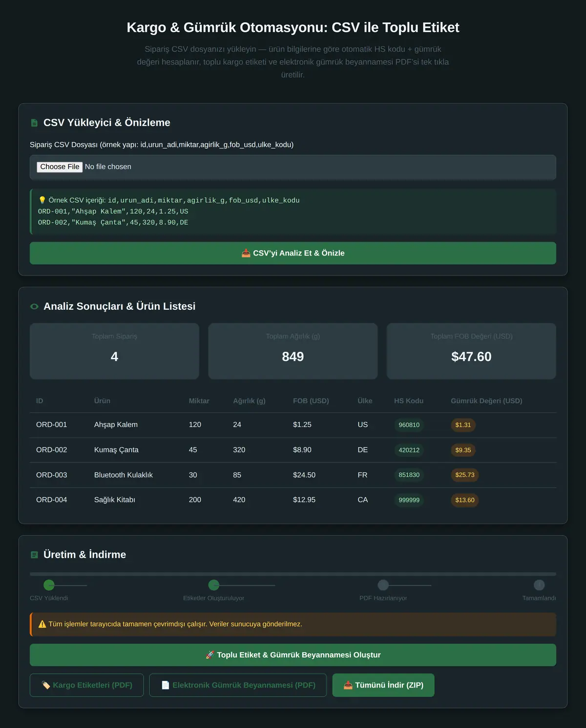Click the Gümrük Değeri (USD) column header
The height and width of the screenshot is (728, 586).
(x=486, y=401)
